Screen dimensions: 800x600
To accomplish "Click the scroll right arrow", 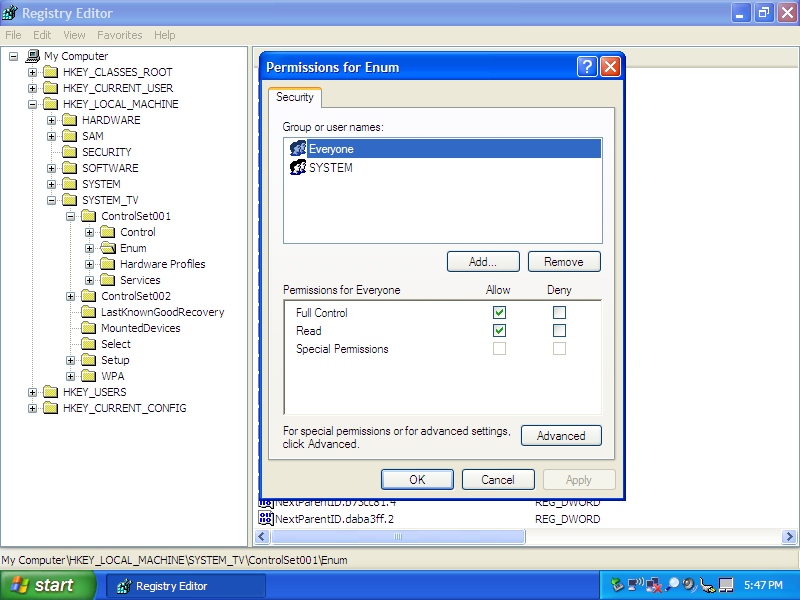I will pyautogui.click(x=789, y=537).
